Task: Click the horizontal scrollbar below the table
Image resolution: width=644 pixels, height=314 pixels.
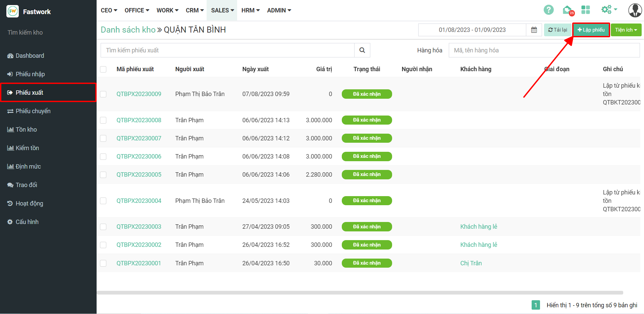Action: click(x=360, y=293)
